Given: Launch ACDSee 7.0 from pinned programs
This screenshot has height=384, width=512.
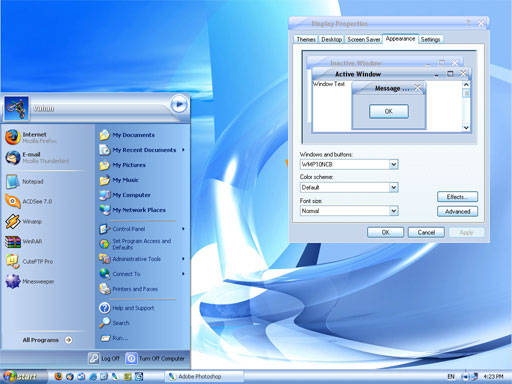Looking at the screenshot, I should click(x=29, y=201).
